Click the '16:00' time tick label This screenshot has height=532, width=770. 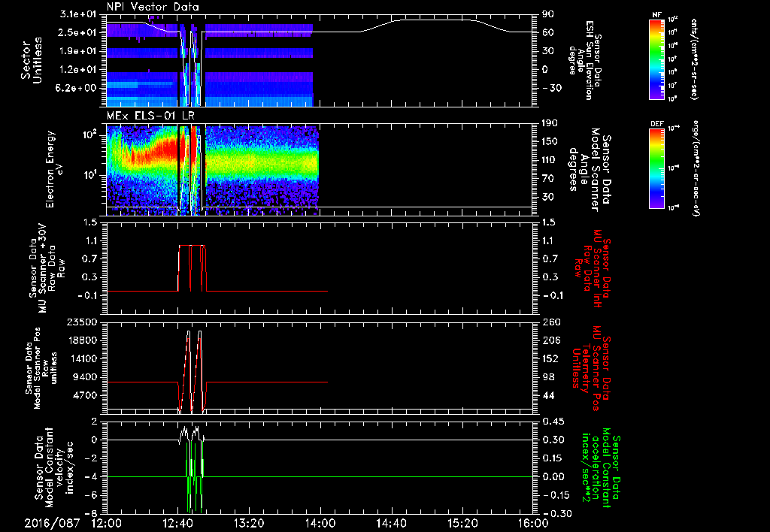click(533, 524)
